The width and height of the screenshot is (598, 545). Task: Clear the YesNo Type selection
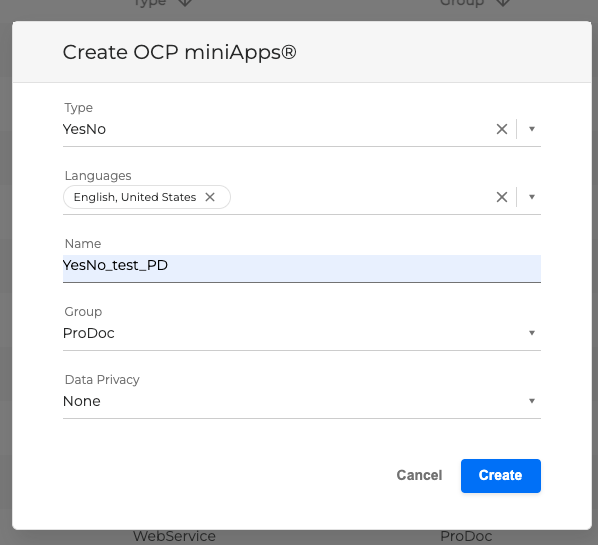click(502, 129)
